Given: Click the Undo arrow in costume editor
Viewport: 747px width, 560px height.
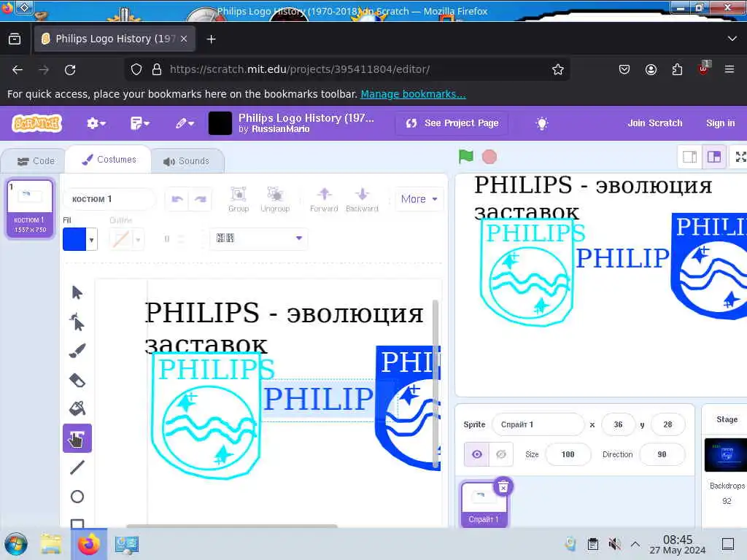Looking at the screenshot, I should (x=177, y=199).
